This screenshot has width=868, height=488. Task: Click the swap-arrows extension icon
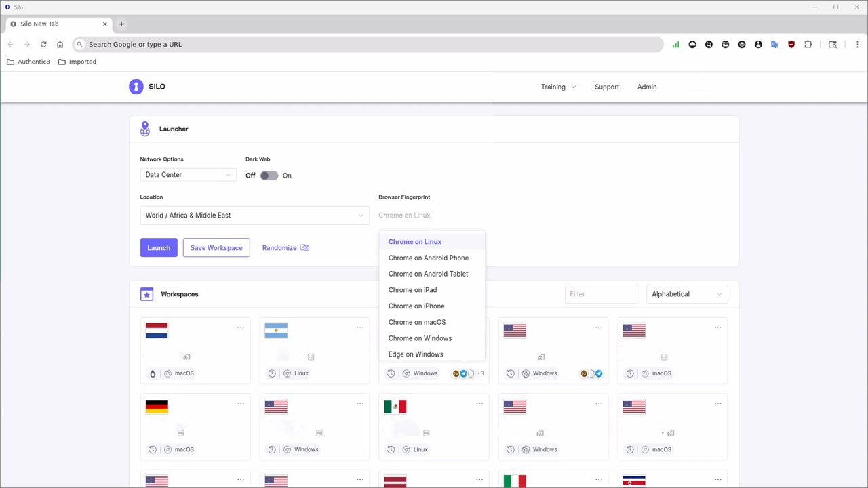point(709,45)
